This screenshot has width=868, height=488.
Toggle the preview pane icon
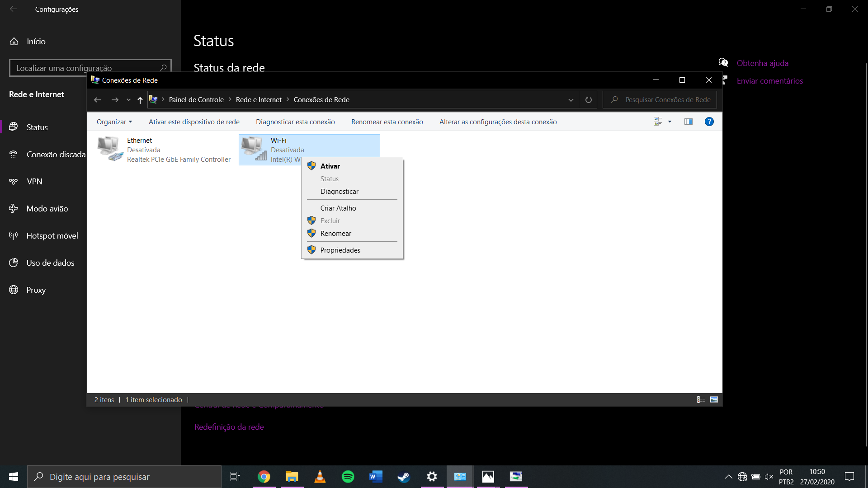coord(688,122)
